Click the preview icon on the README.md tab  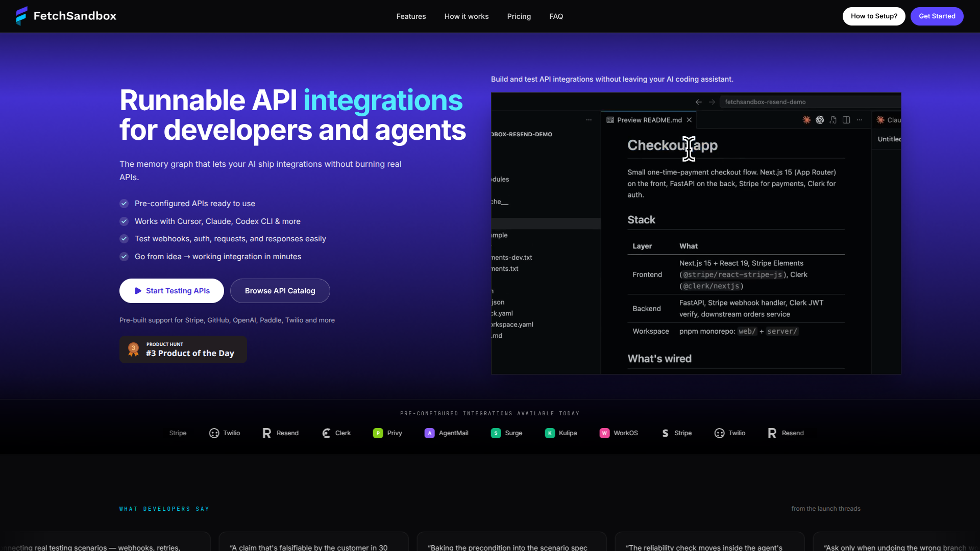[x=610, y=120]
